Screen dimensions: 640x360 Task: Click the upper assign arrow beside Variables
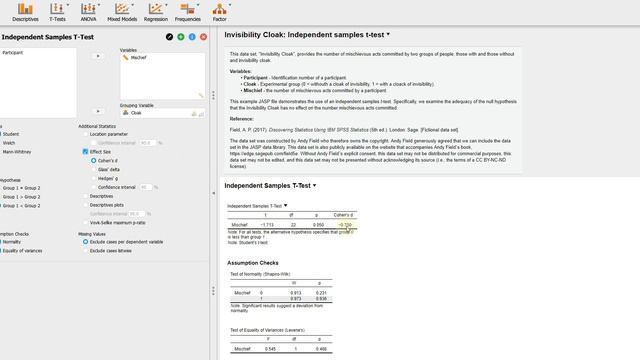click(x=98, y=56)
